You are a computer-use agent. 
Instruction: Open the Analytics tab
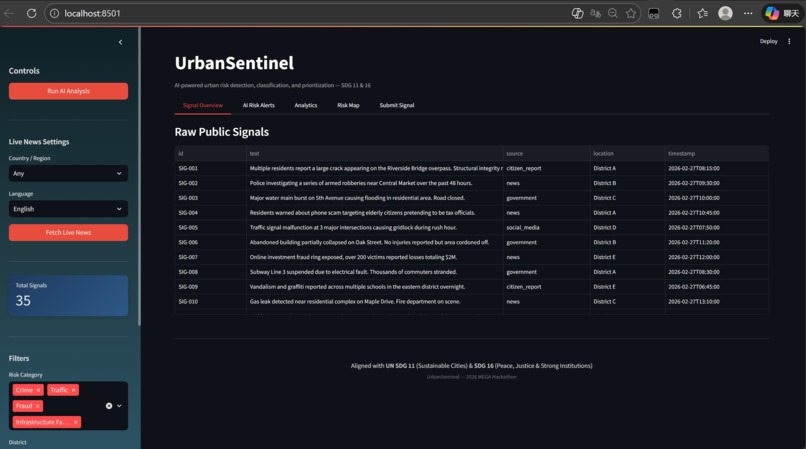click(305, 105)
